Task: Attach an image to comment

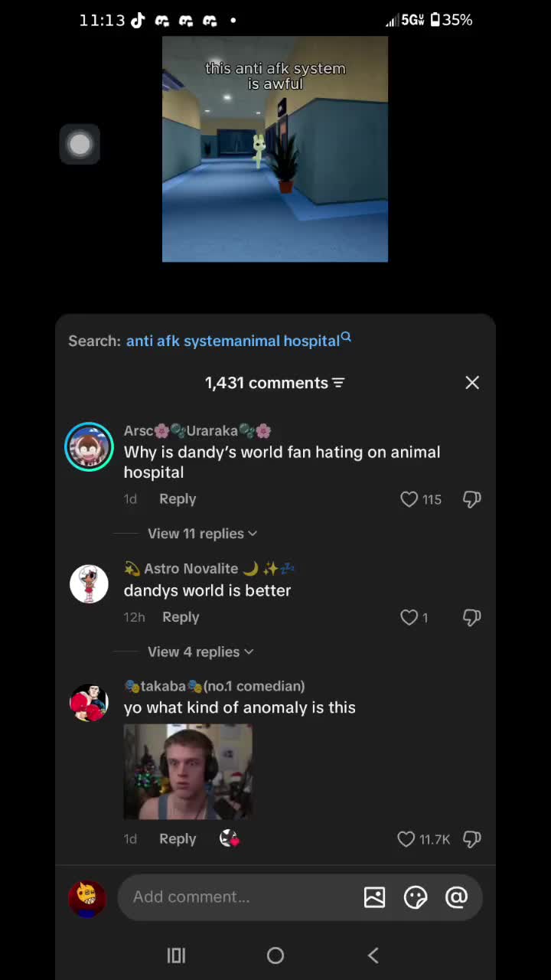Action: (374, 897)
